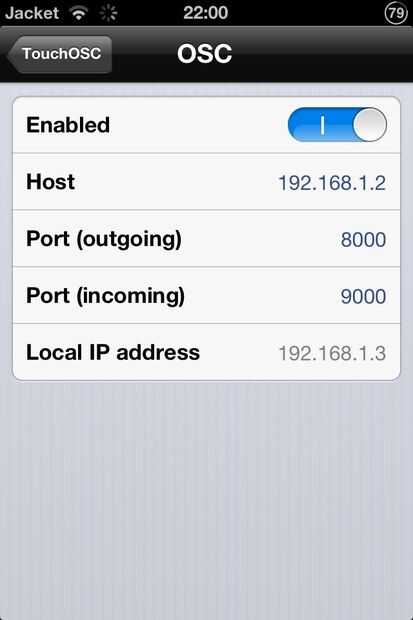Tap the empty striped background area
Viewport: 413px width, 620px height.
(206, 500)
